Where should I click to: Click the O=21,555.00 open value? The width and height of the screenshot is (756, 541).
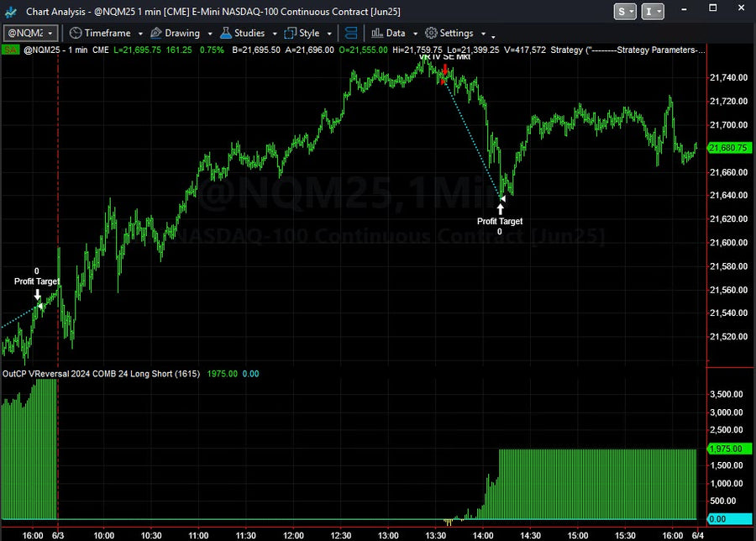[x=363, y=50]
